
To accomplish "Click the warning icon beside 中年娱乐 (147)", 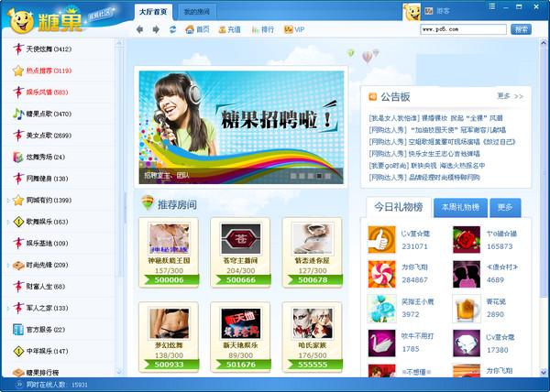I will [18, 352].
